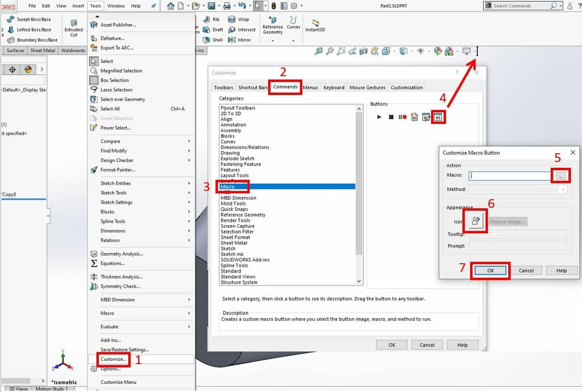
Task: Click the New Macro Button icon
Action: [x=438, y=117]
